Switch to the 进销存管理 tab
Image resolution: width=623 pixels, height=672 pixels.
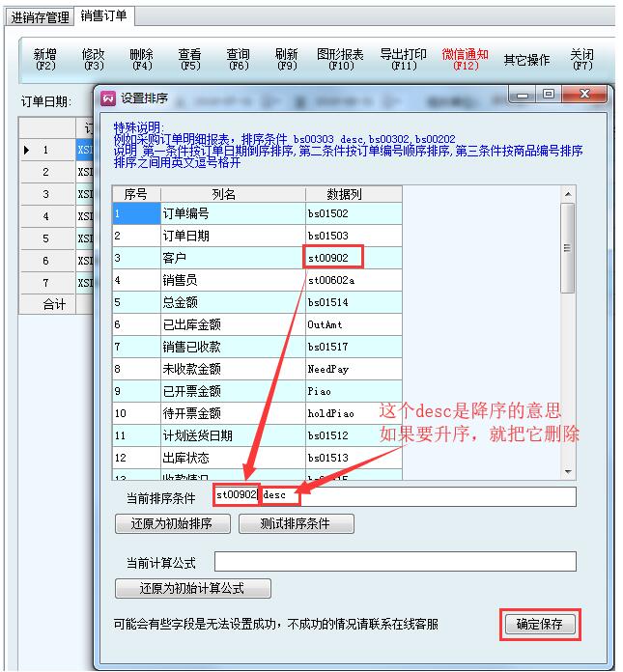click(40, 17)
